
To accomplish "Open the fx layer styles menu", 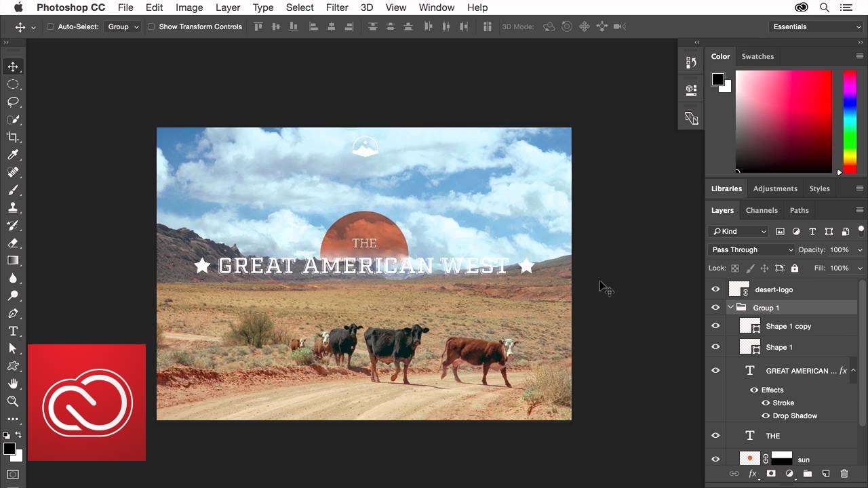I will pos(753,474).
